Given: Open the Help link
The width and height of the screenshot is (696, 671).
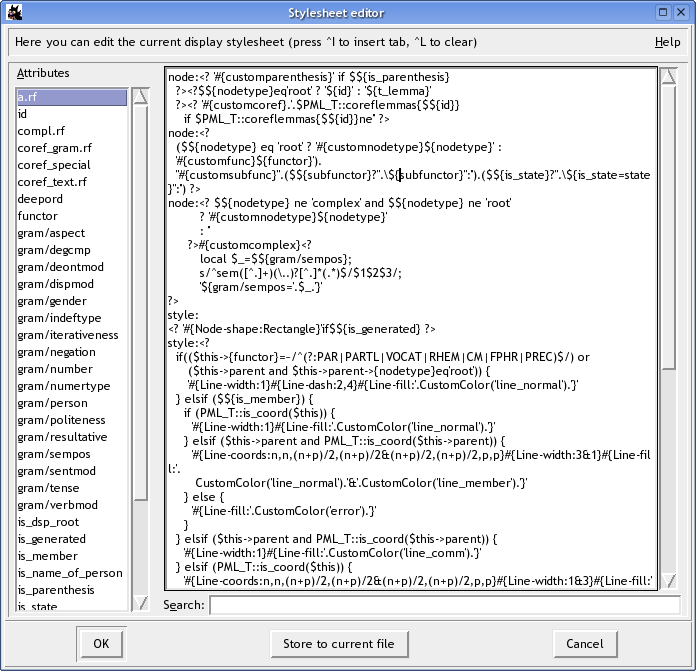Looking at the screenshot, I should coord(667,42).
